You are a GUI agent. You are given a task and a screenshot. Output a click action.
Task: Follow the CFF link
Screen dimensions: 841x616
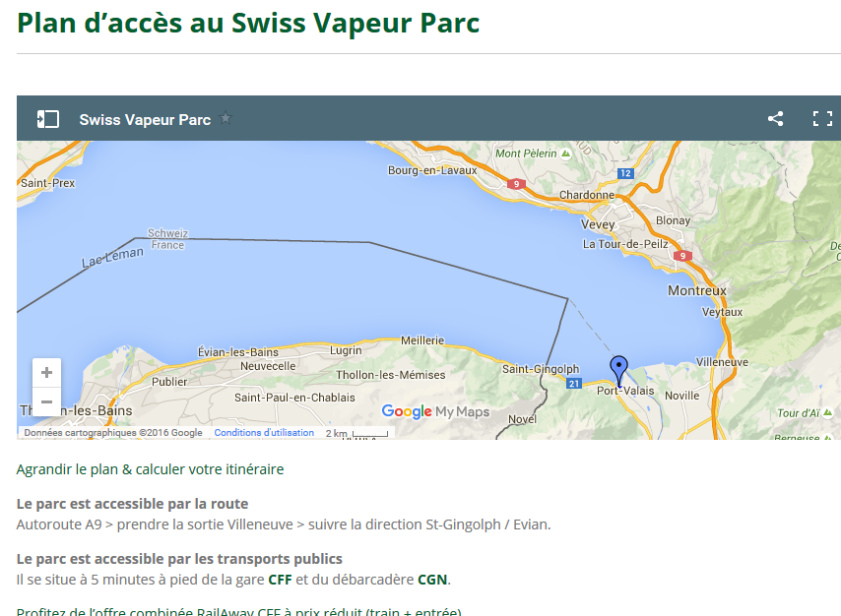(280, 580)
